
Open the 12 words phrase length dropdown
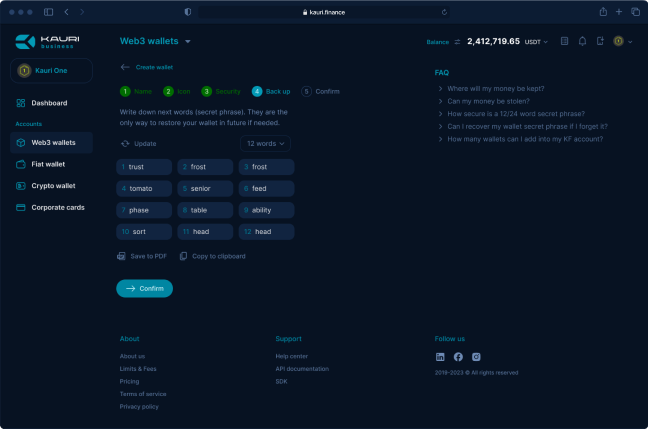[265, 144]
